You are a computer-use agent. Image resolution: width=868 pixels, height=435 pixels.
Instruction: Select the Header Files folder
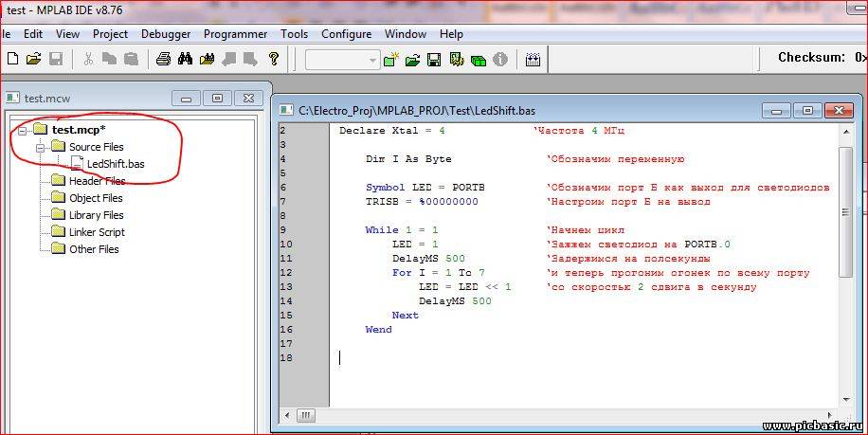(97, 181)
